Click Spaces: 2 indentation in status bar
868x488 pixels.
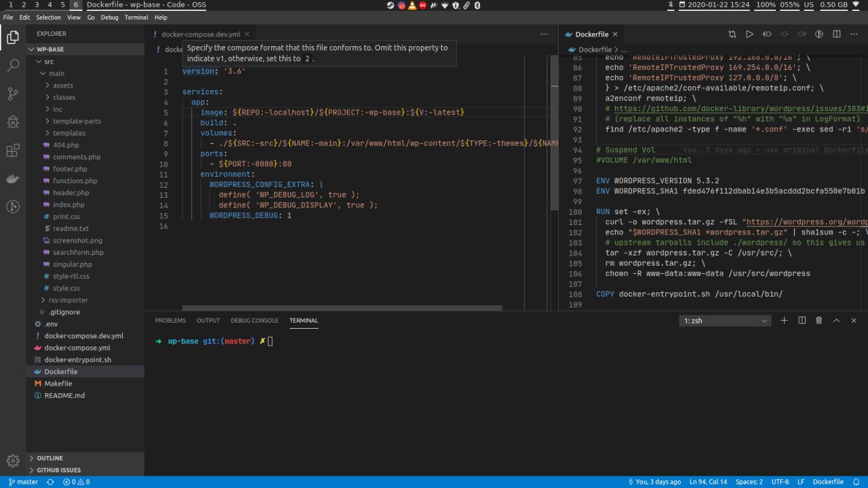click(x=751, y=482)
